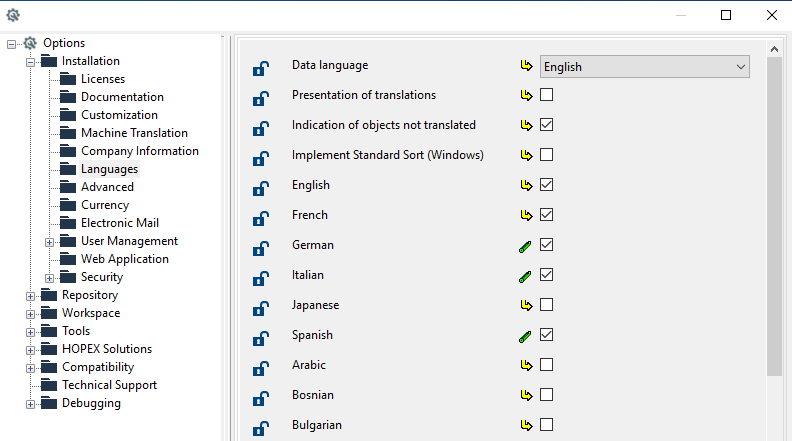Click the lock icon beside French

click(x=261, y=218)
